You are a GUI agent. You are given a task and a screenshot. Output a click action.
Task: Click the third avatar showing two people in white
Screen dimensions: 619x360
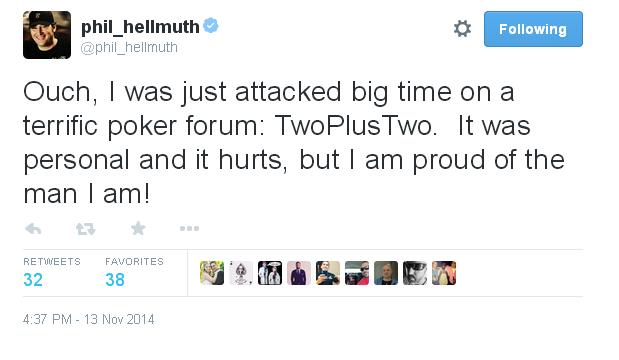coord(270,273)
